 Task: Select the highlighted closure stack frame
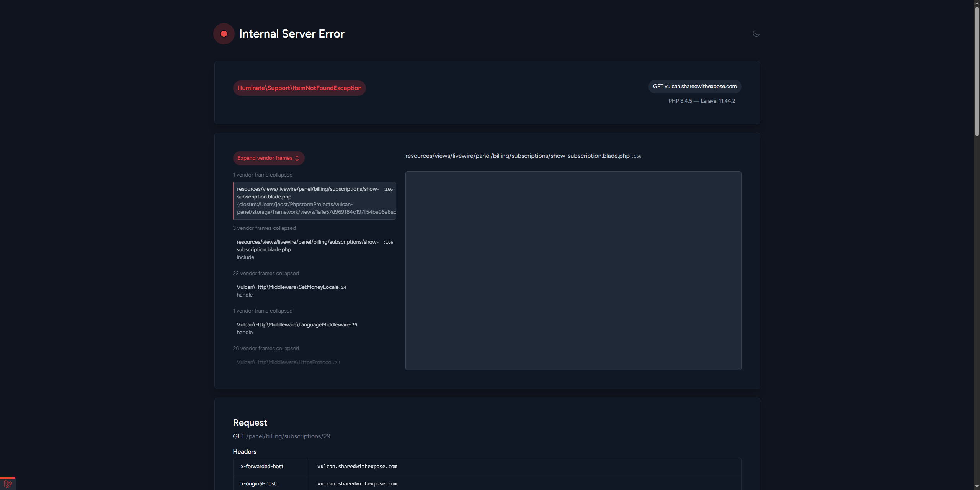click(x=314, y=200)
